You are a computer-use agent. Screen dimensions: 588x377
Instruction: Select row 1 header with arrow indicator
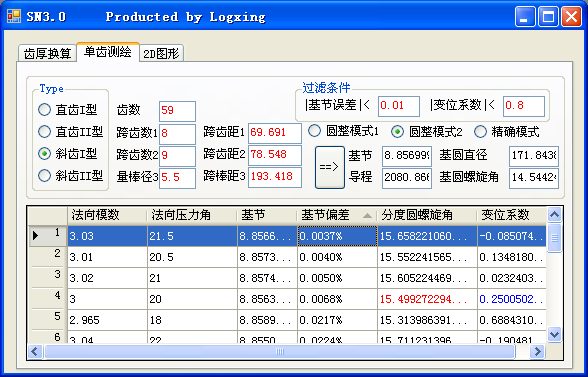pos(48,236)
